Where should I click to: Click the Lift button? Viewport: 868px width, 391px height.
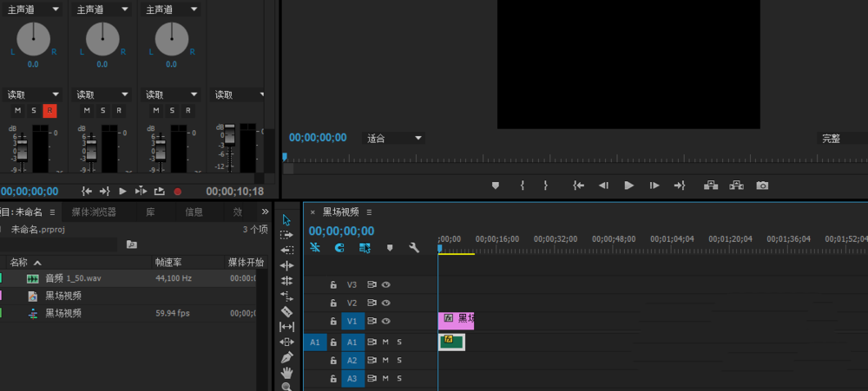click(x=711, y=186)
